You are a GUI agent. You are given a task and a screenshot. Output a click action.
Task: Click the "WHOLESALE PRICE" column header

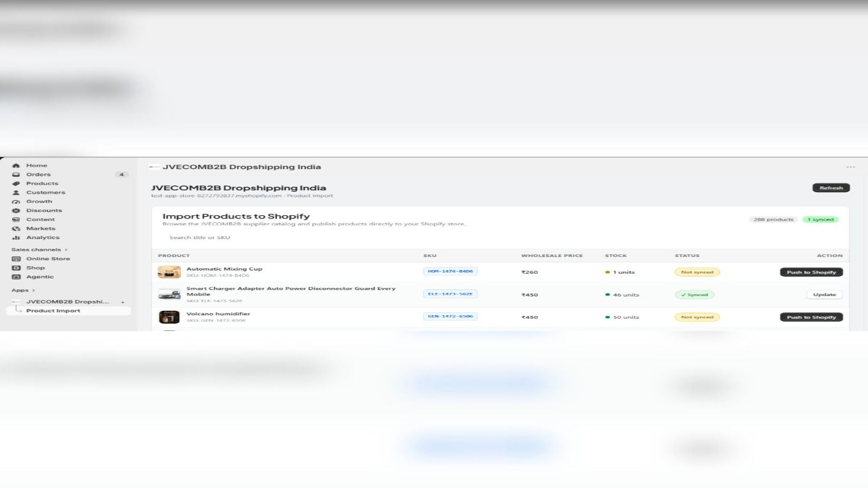tap(552, 255)
